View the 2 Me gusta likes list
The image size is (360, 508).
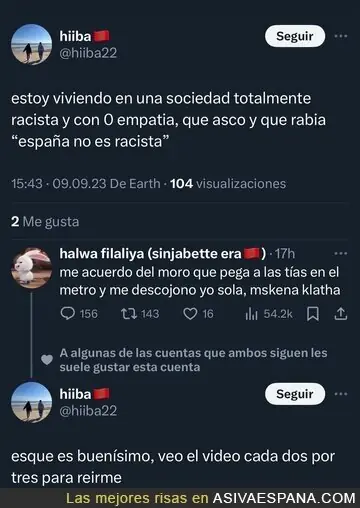[x=45, y=222]
